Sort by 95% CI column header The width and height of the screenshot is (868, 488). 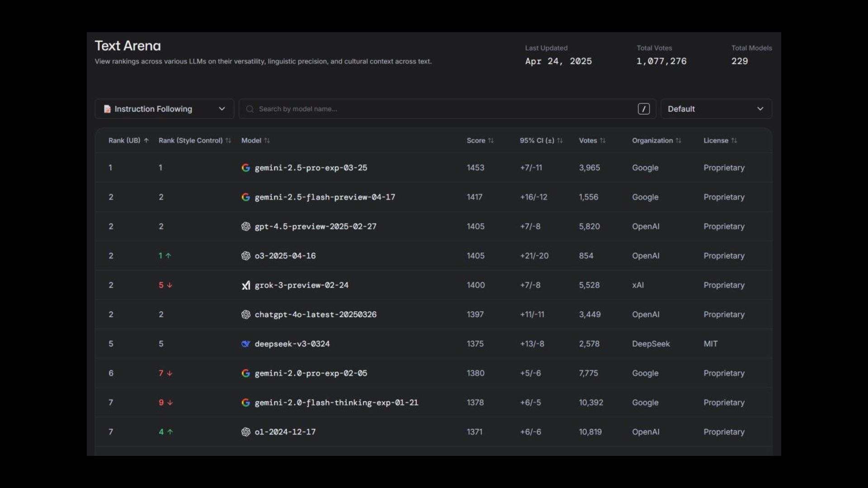click(541, 141)
